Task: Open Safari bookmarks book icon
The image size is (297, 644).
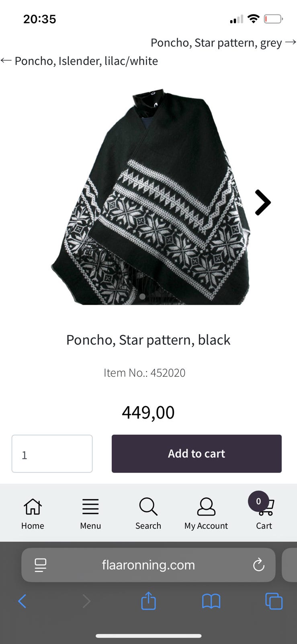Action: point(211,601)
